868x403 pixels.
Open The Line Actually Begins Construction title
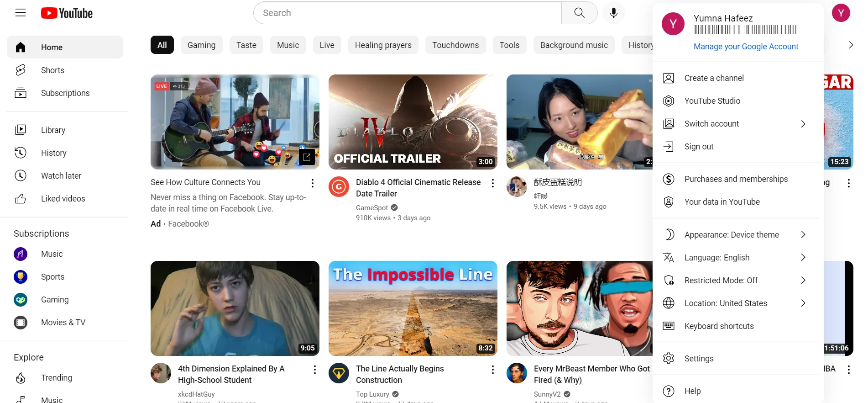(400, 374)
